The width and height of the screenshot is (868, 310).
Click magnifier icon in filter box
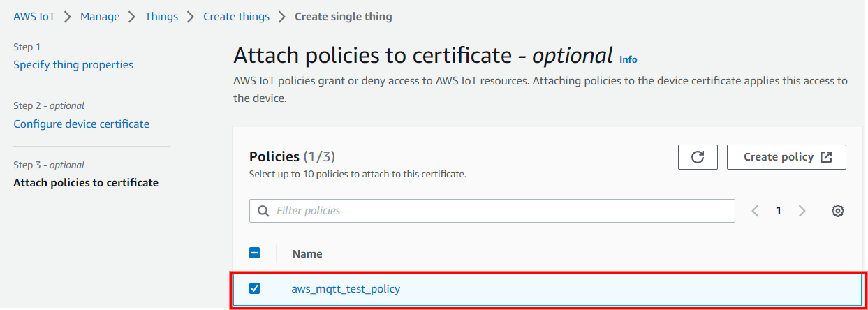click(263, 211)
